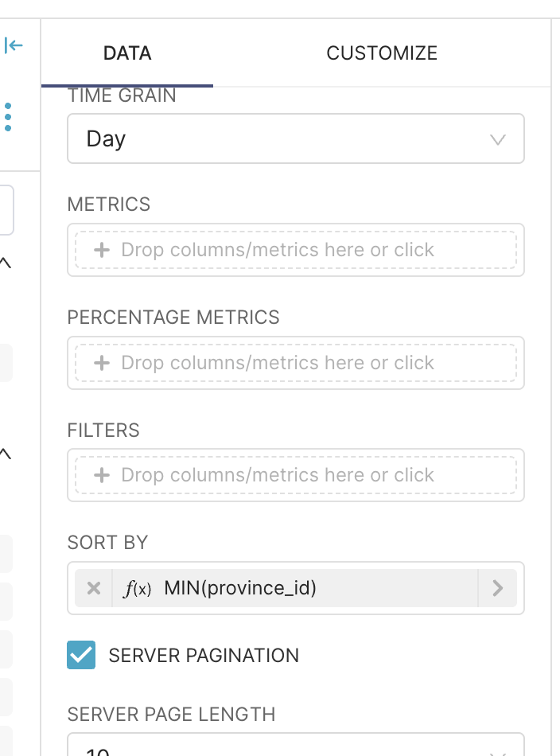560x756 pixels.
Task: Open the Day time grain dropdown
Action: [x=296, y=138]
